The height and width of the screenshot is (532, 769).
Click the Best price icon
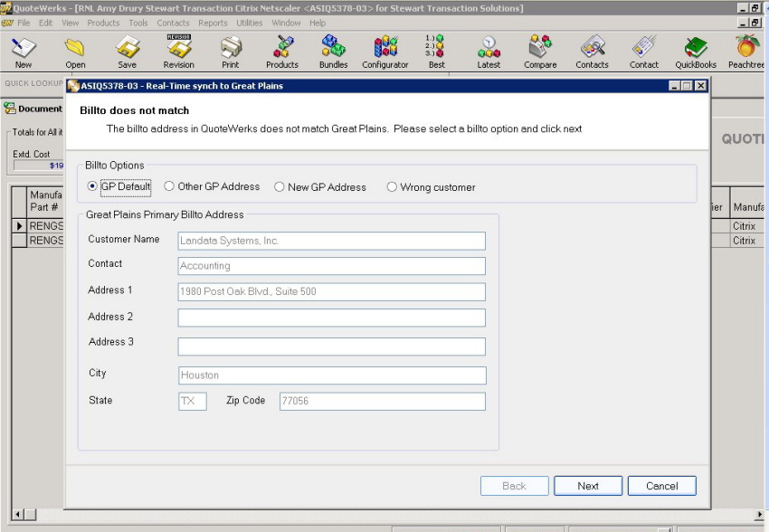click(x=436, y=52)
